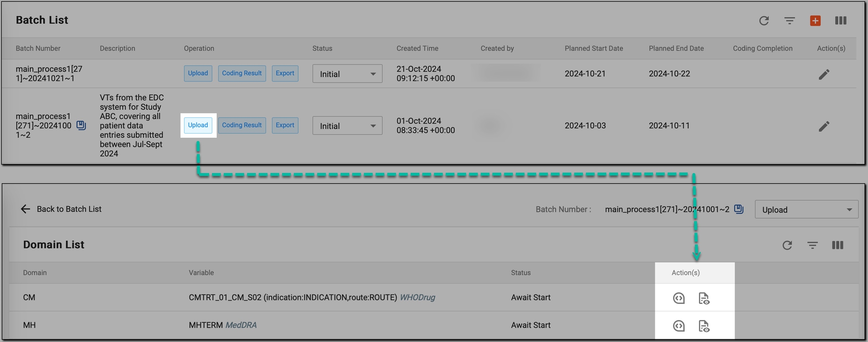Open Batch List column settings icon
The width and height of the screenshot is (868, 342).
(x=841, y=21)
